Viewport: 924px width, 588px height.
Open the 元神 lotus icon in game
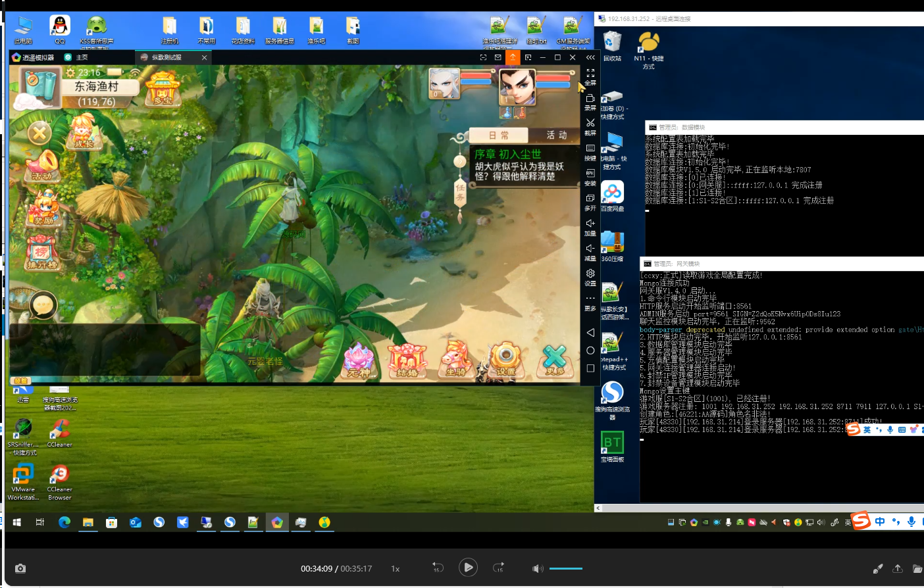click(x=359, y=361)
